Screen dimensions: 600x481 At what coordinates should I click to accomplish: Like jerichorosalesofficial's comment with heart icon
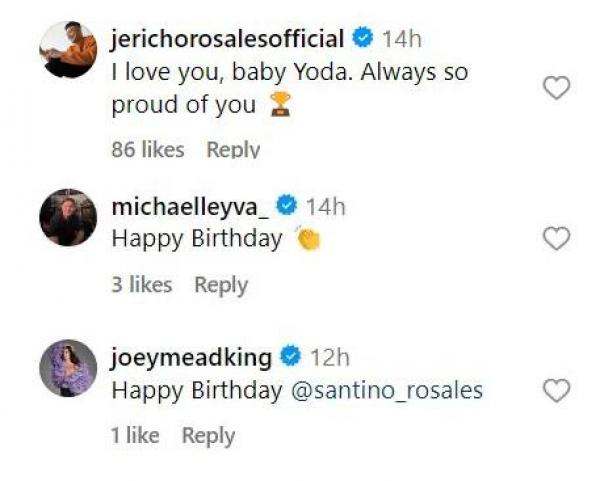pyautogui.click(x=555, y=89)
